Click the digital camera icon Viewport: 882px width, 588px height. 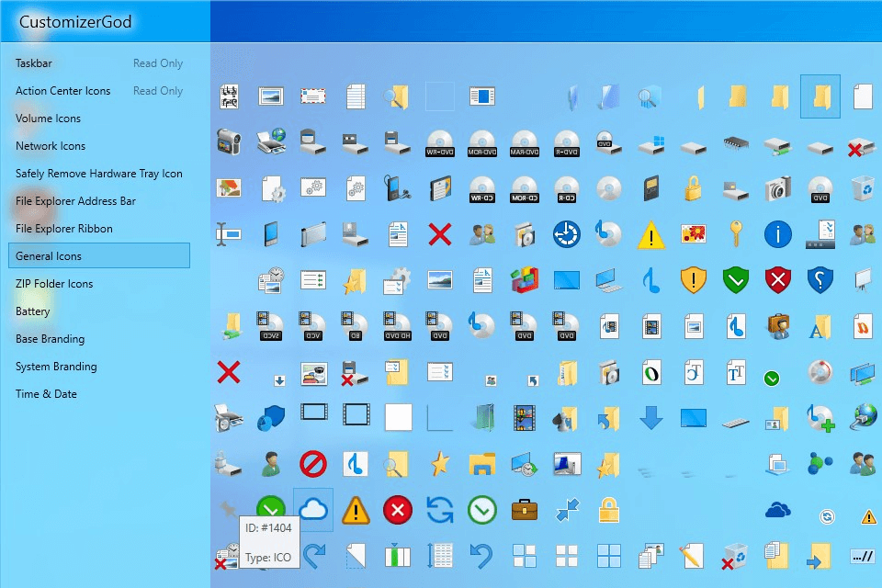point(778,189)
